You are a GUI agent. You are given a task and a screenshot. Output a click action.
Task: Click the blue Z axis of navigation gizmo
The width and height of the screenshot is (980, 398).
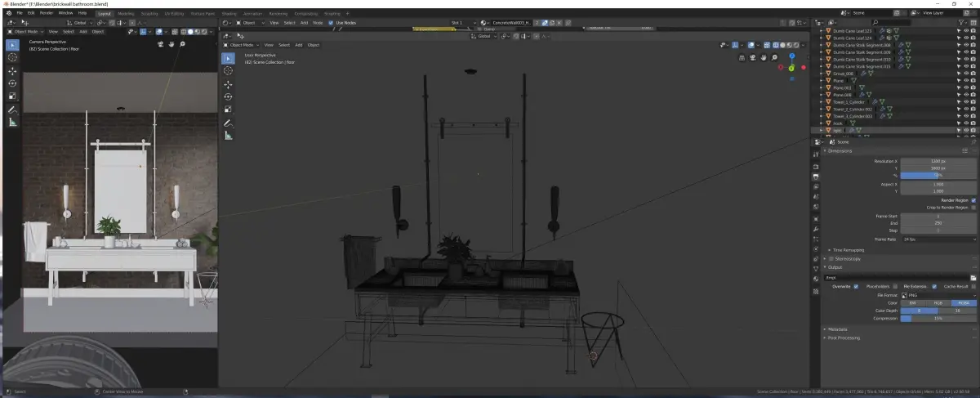tap(791, 56)
